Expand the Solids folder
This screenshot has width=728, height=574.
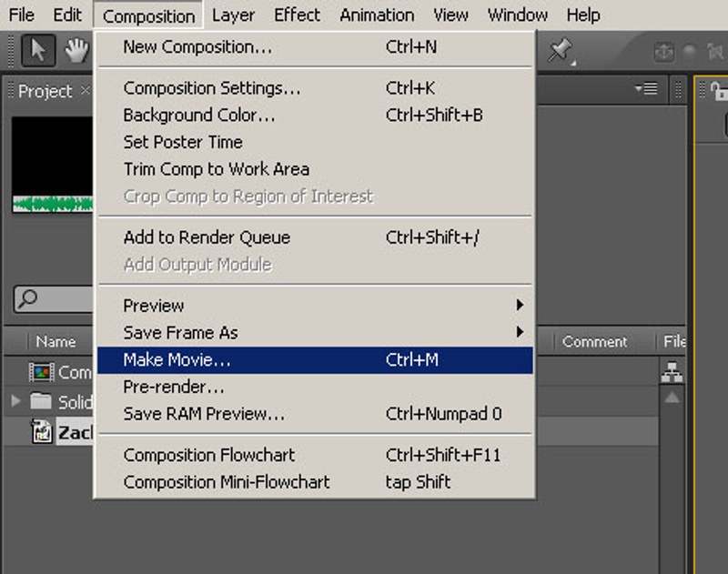15,401
